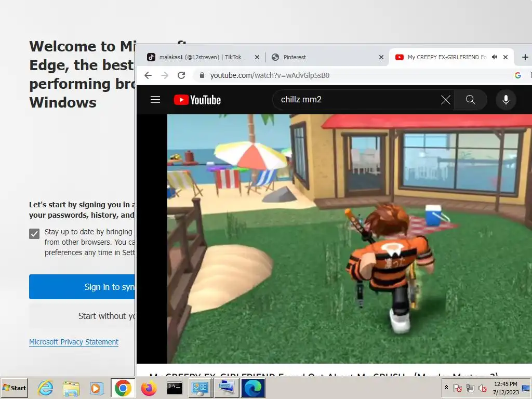Open the Command Prompt taskbar icon
This screenshot has width=532, height=399.
[175, 388]
